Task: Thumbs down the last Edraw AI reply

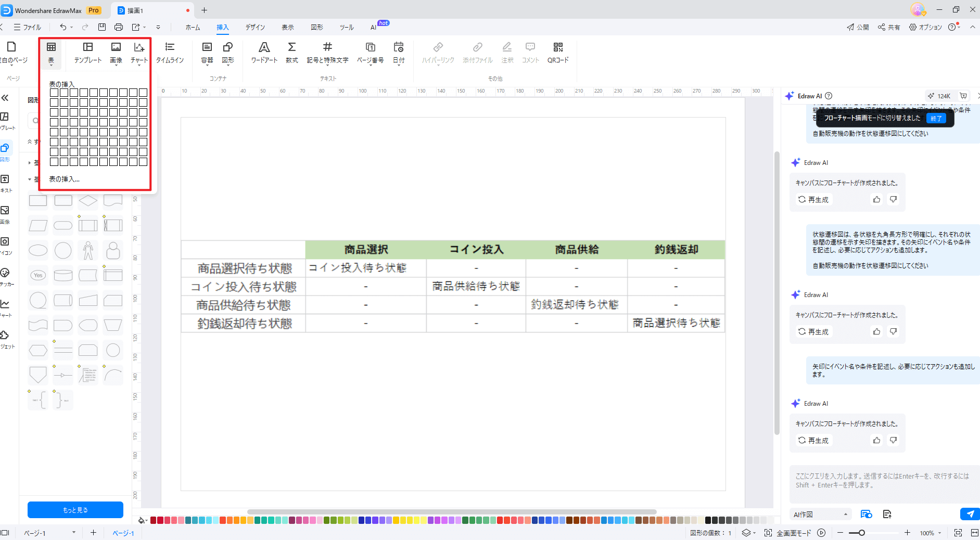Action: pos(894,440)
